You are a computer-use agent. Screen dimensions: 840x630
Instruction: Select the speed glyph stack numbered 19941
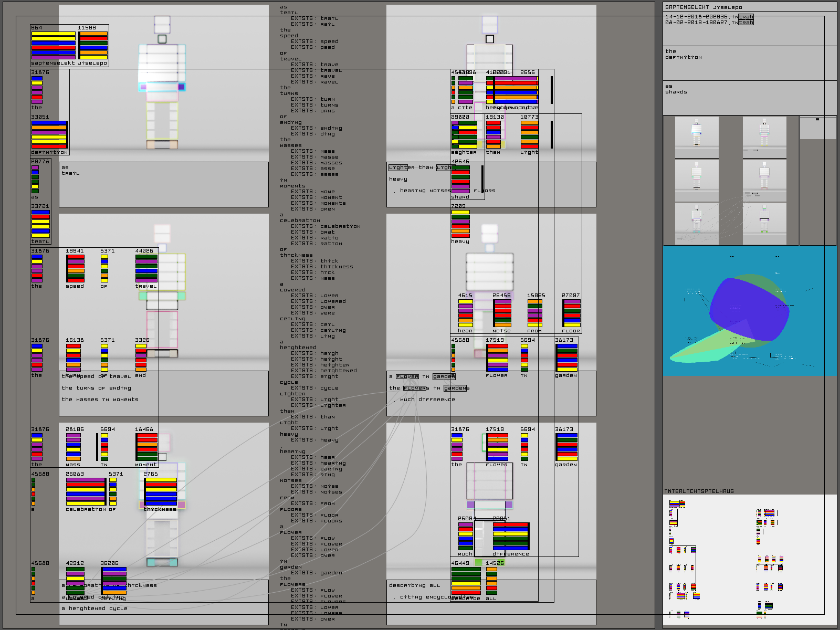75,269
